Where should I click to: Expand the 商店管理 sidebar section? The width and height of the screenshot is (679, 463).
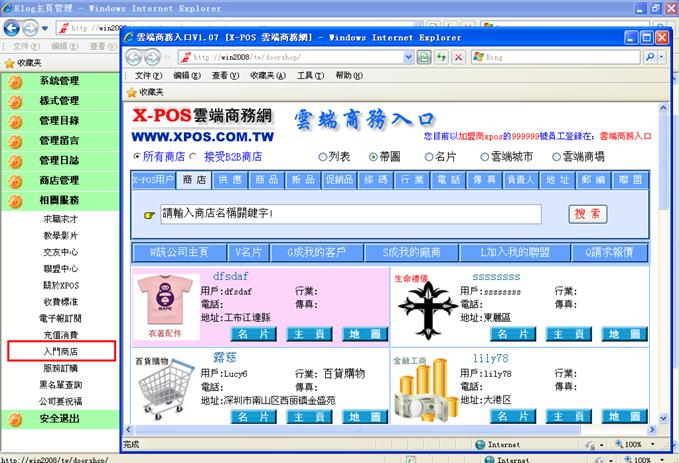pyautogui.click(x=58, y=180)
